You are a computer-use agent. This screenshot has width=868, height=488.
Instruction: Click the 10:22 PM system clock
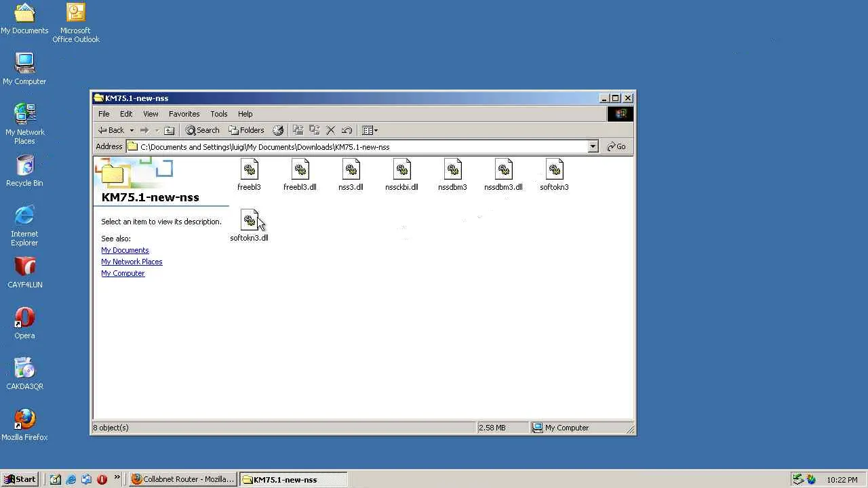(x=842, y=480)
